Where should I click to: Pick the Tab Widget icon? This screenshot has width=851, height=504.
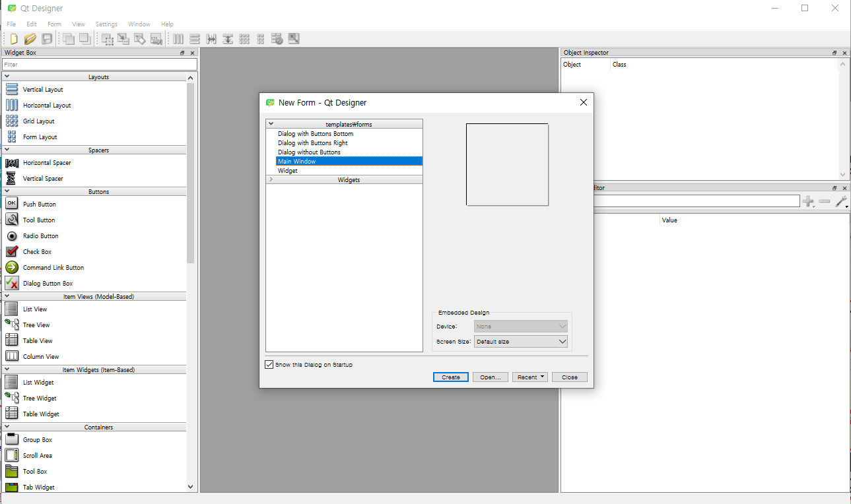pos(12,487)
